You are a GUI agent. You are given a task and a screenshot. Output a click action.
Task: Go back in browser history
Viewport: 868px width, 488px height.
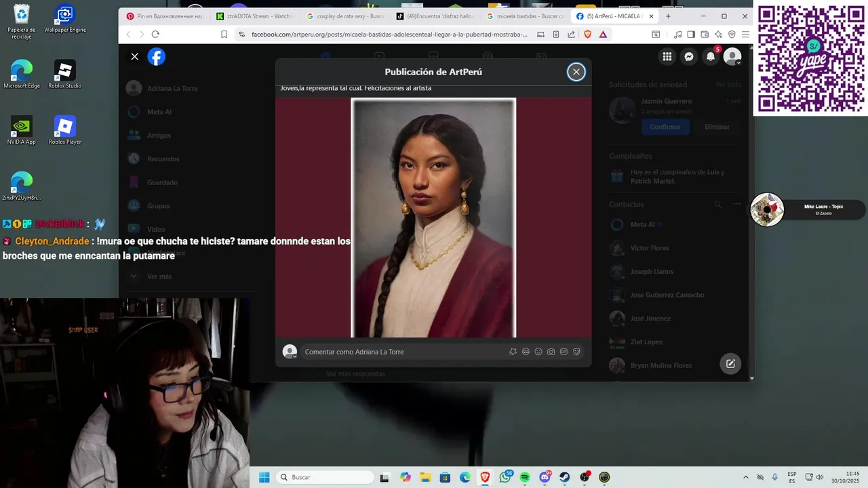point(128,35)
